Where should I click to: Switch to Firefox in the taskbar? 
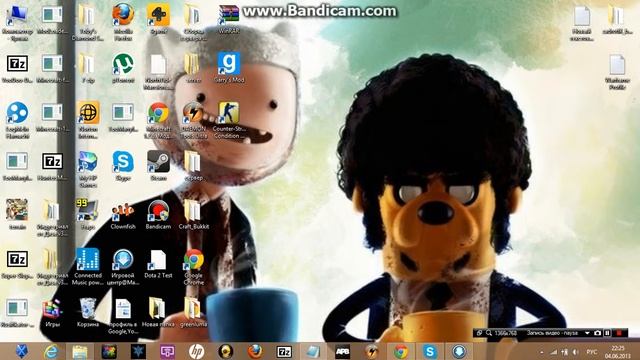pos(255,351)
